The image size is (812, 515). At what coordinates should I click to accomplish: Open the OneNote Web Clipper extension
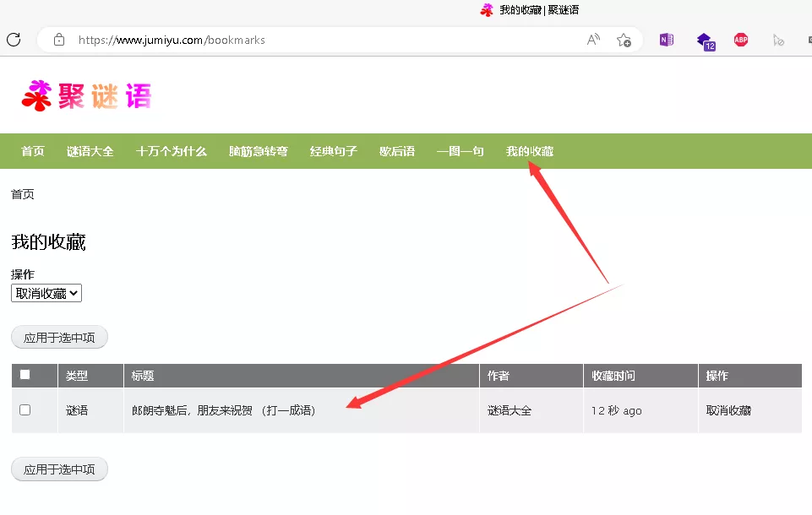point(666,39)
